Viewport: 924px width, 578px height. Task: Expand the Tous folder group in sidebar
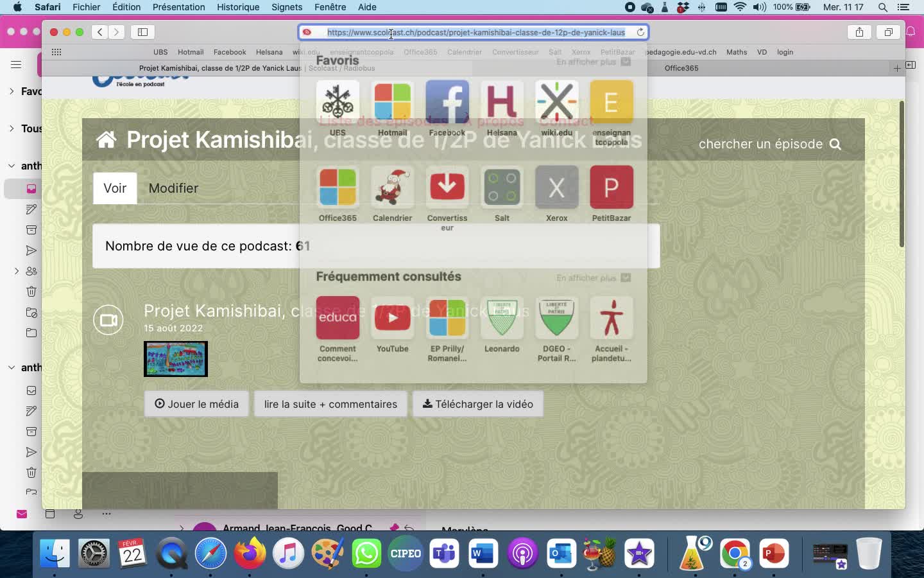click(12, 128)
